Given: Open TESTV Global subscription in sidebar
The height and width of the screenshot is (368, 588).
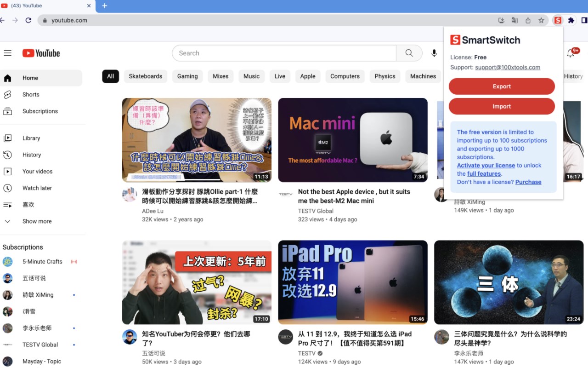Looking at the screenshot, I should pyautogui.click(x=41, y=345).
